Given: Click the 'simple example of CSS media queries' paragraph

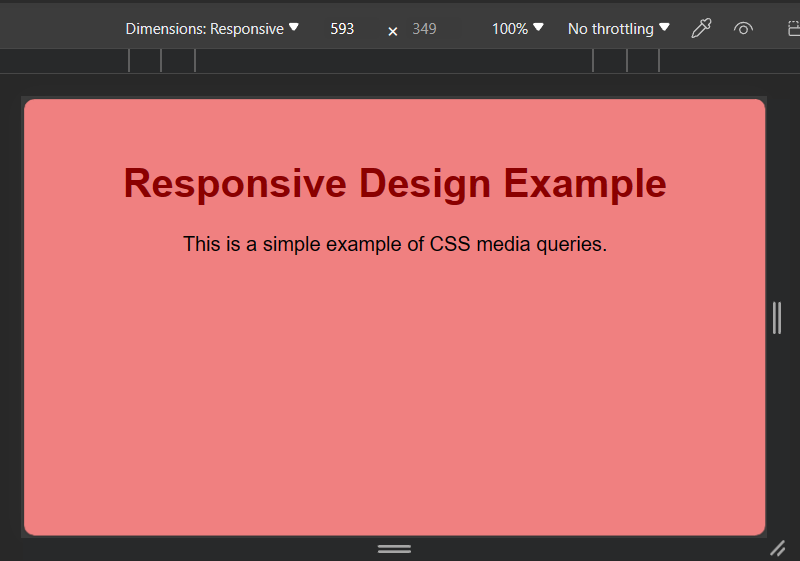Looking at the screenshot, I should point(395,244).
